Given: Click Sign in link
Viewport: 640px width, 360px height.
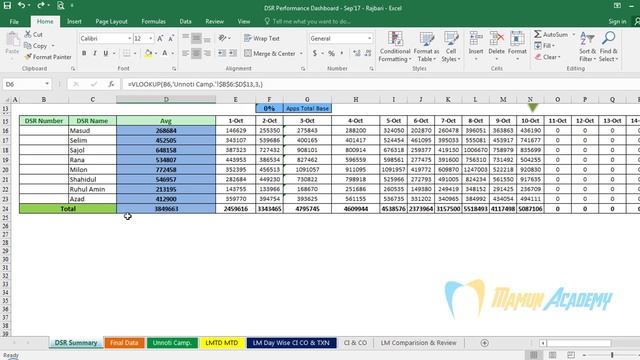Looking at the screenshot, I should click(617, 21).
